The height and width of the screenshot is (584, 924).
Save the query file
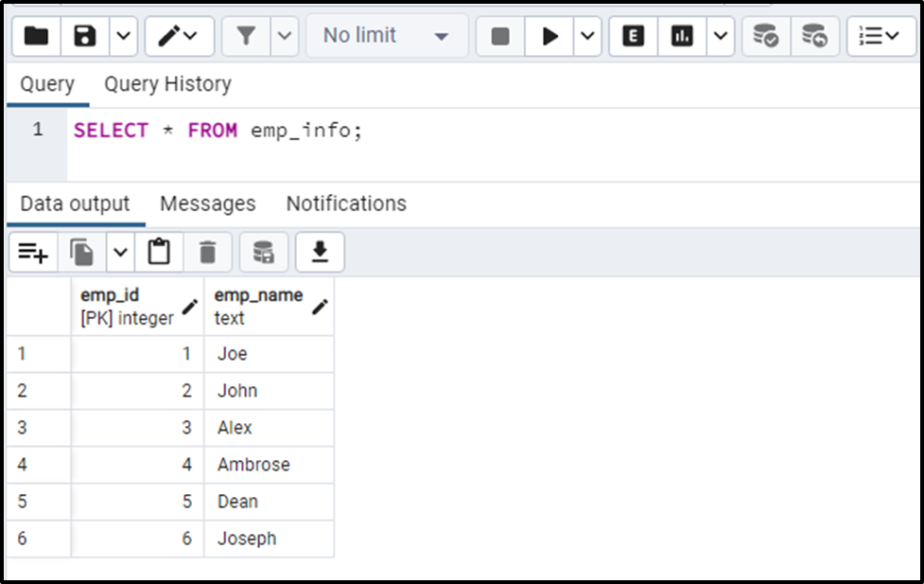pyautogui.click(x=85, y=36)
